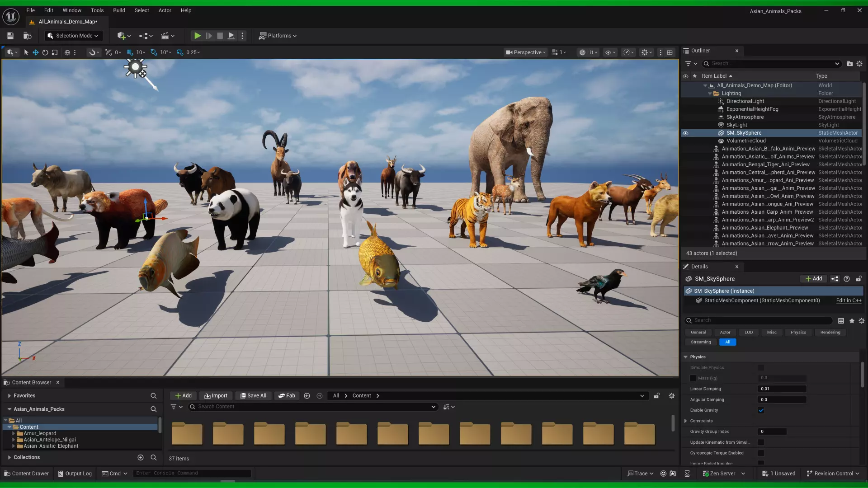868x488 pixels.
Task: Click the Details favorites star icon
Action: click(852, 321)
